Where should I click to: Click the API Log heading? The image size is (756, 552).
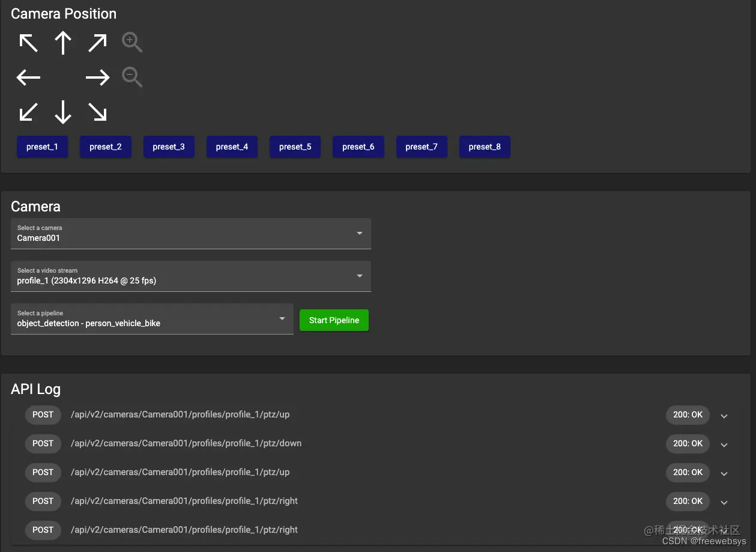(35, 389)
